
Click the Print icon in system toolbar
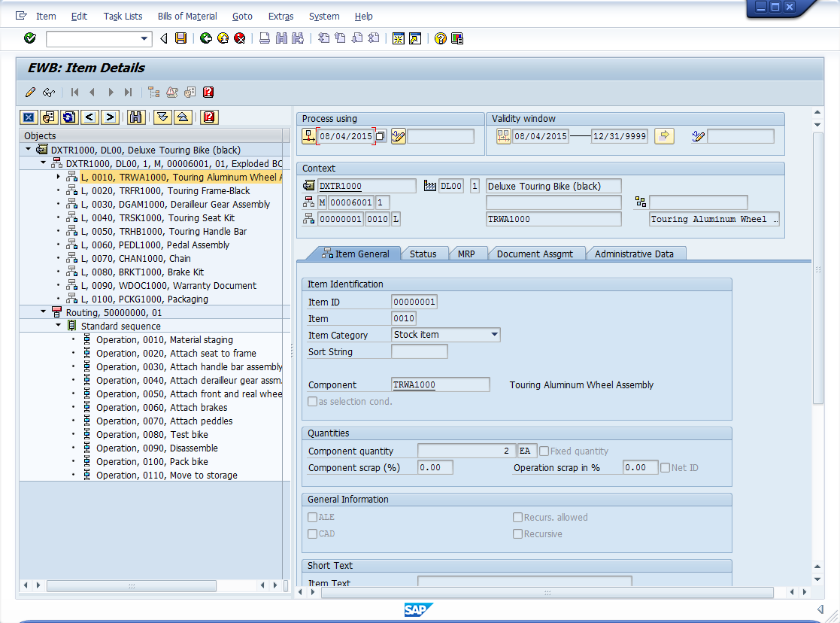(x=265, y=38)
